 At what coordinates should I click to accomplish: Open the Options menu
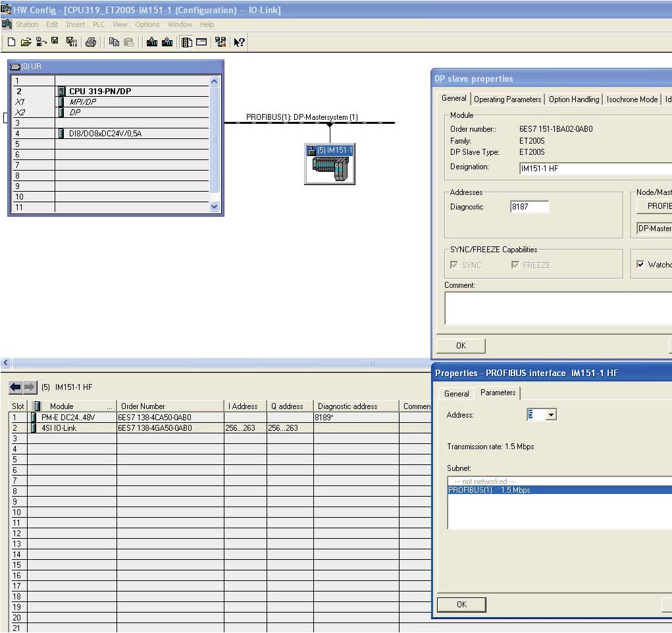click(x=147, y=24)
